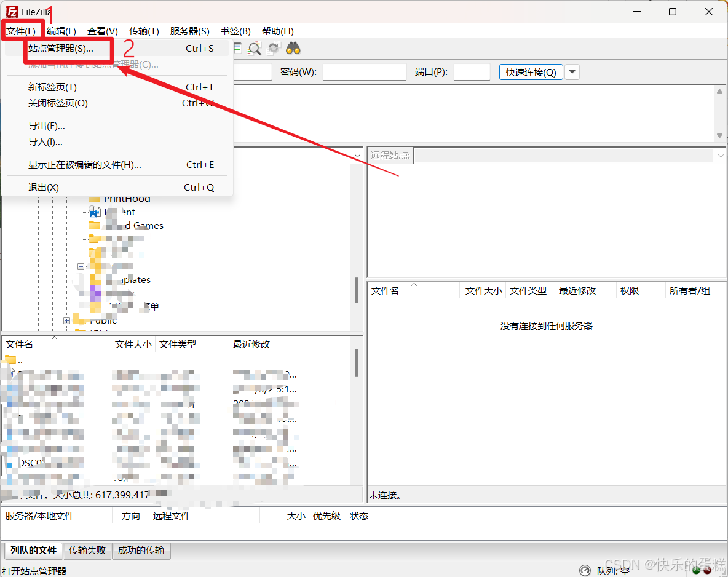Open quick connect history dropdown arrow

pos(572,72)
